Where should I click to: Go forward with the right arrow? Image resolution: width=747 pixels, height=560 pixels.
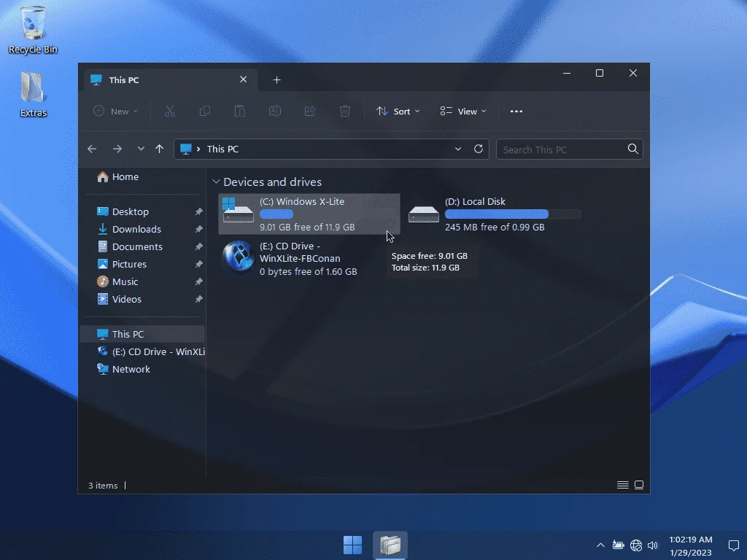pos(117,149)
